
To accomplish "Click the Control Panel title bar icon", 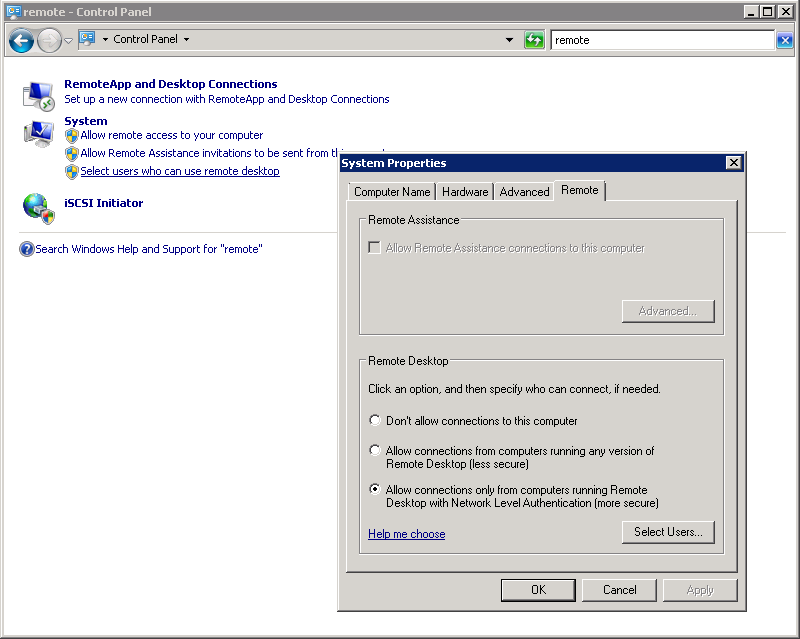I will [x=14, y=11].
